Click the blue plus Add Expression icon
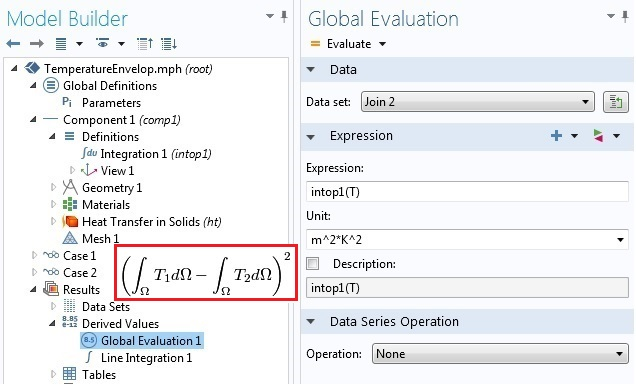 (556, 135)
